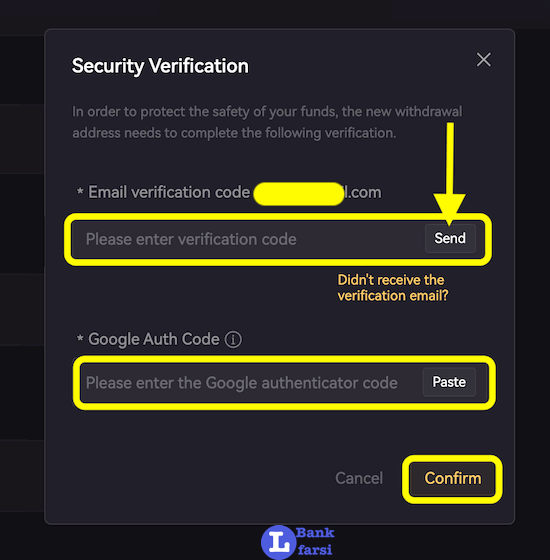This screenshot has height=560, width=550.
Task: Open the Google Auth Code info icon
Action: pyautogui.click(x=233, y=339)
